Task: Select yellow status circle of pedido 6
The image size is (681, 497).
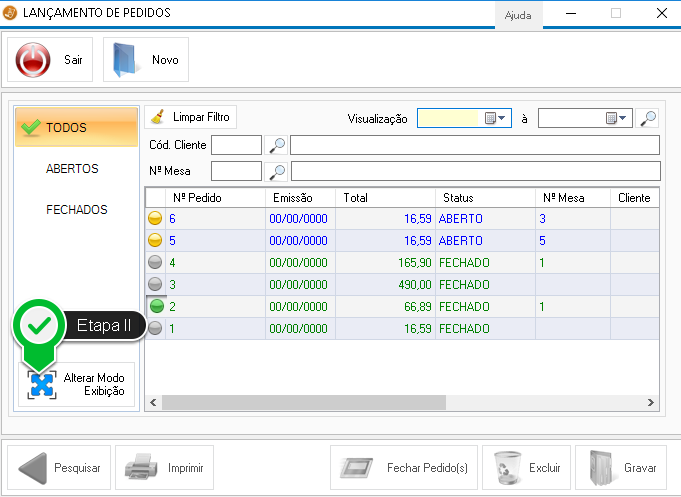Action: click(155, 218)
